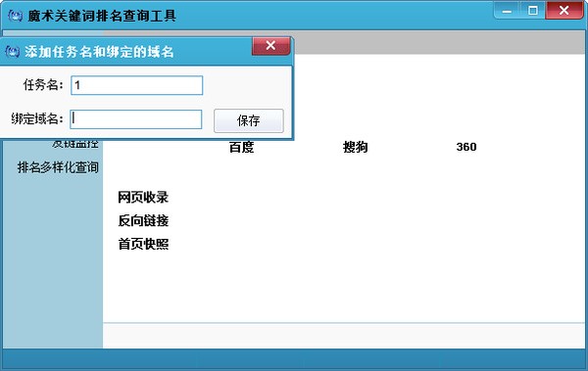The image size is (588, 371).
Task: Close the 添加任务名和绑定的域名 dialog
Action: (x=271, y=46)
